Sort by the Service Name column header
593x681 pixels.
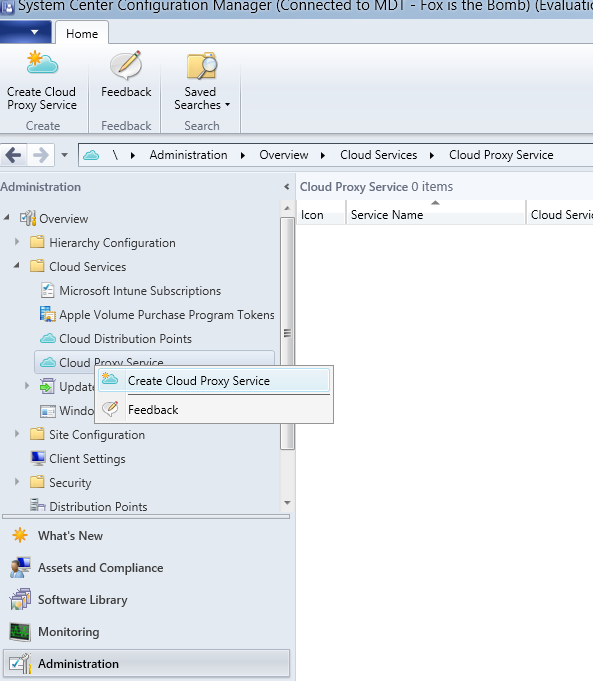click(x=436, y=215)
